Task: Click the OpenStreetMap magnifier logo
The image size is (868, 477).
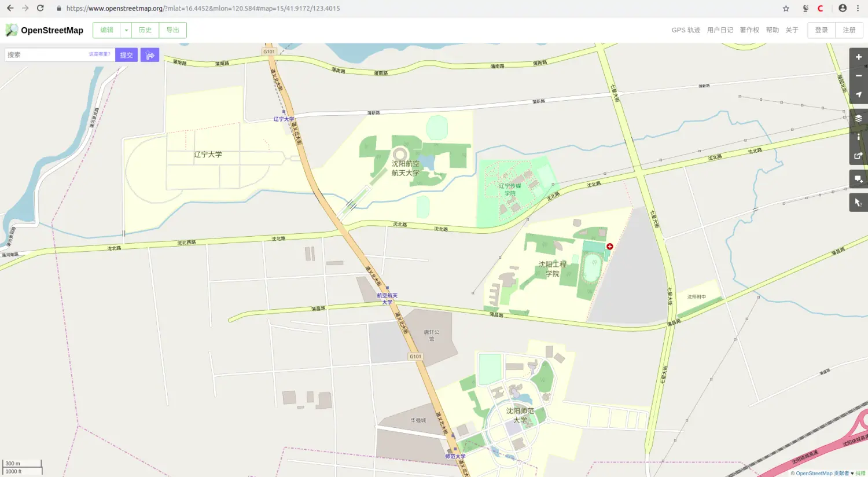Action: (12, 30)
